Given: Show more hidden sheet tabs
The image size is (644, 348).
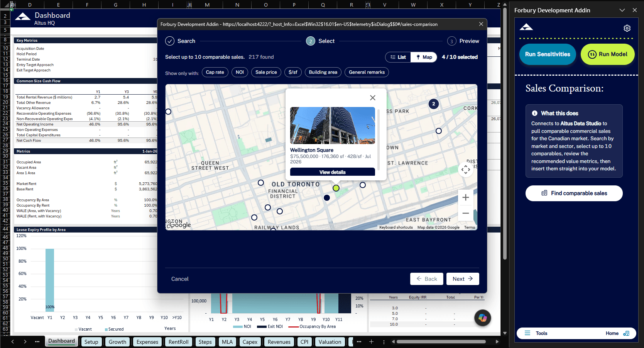Looking at the screenshot, I should click(x=359, y=342).
